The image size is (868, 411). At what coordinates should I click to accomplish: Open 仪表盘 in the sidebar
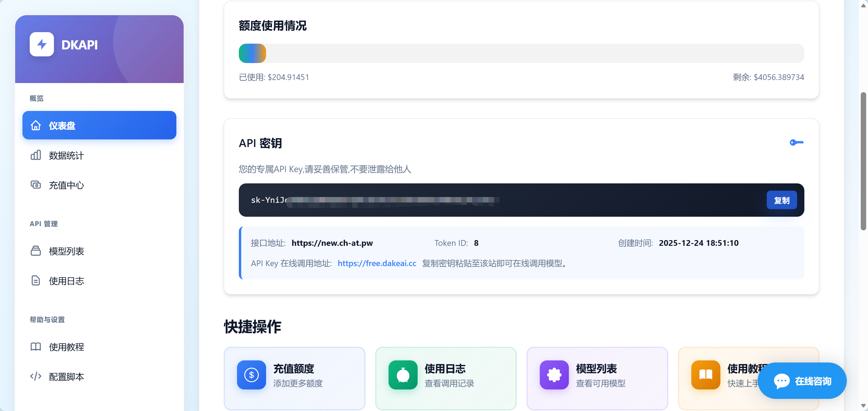tap(99, 125)
